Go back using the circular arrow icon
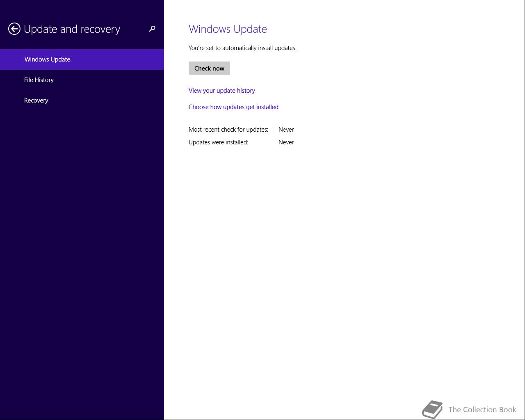 (14, 29)
